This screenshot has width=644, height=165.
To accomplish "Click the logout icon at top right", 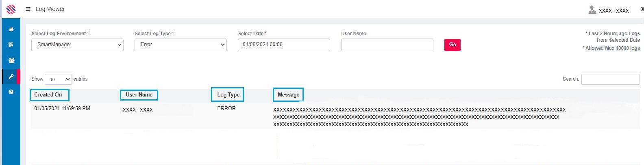I will coord(642,9).
